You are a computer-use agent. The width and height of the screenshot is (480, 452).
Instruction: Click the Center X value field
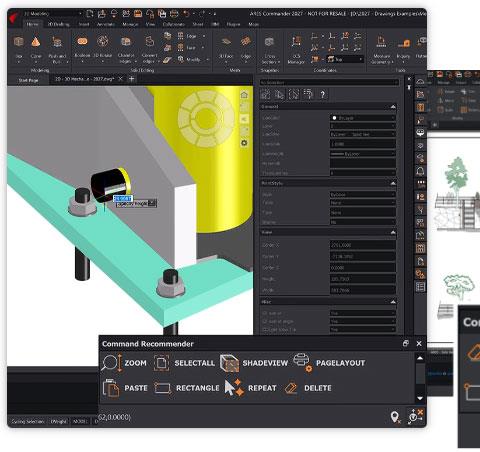(x=363, y=245)
